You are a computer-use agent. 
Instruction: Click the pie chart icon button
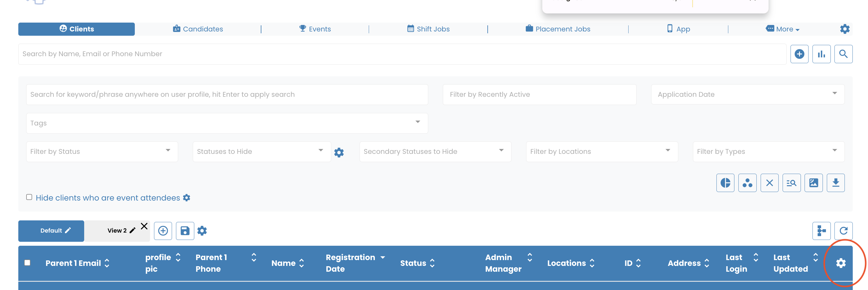(x=725, y=183)
